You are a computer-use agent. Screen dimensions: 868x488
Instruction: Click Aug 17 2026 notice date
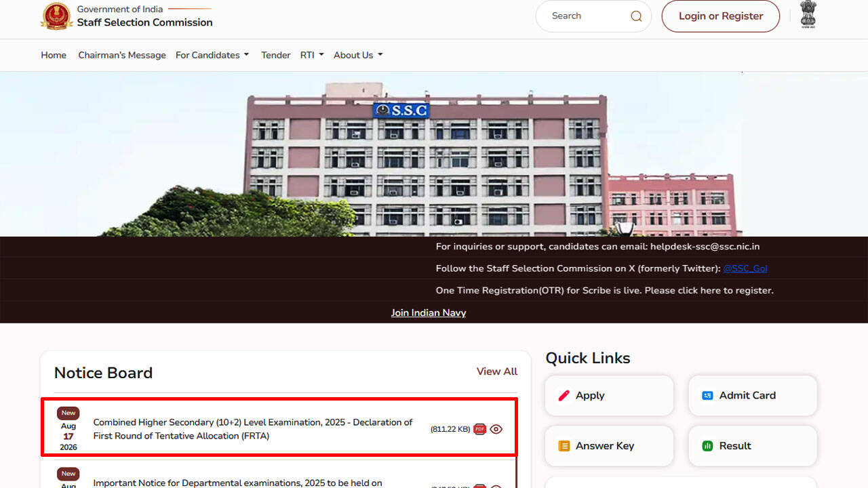point(68,436)
